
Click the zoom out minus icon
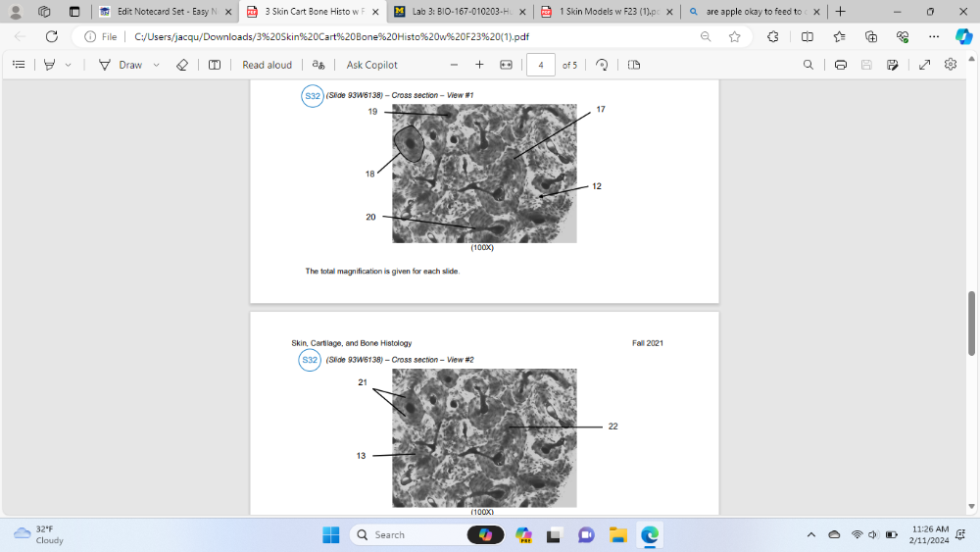click(x=454, y=65)
